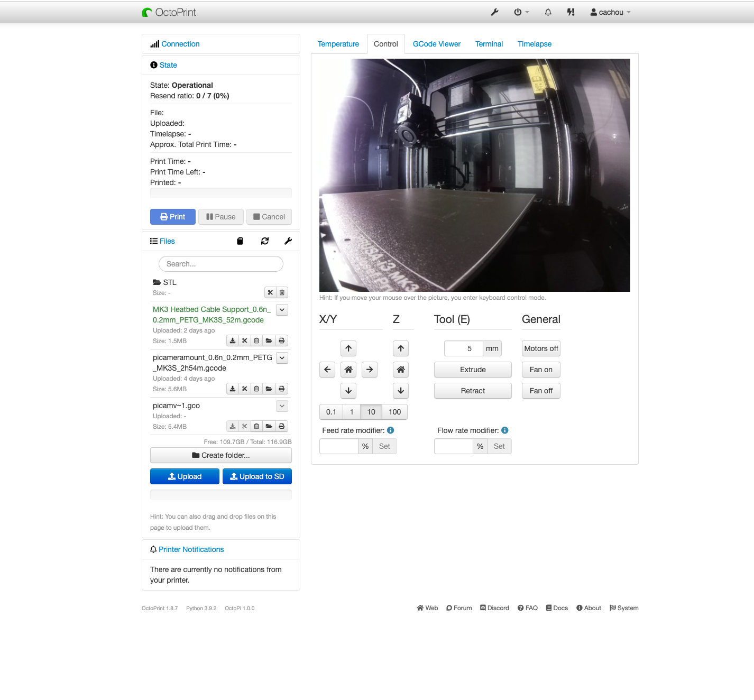The image size is (754, 700).
Task: Refresh the file list
Action: click(x=265, y=241)
